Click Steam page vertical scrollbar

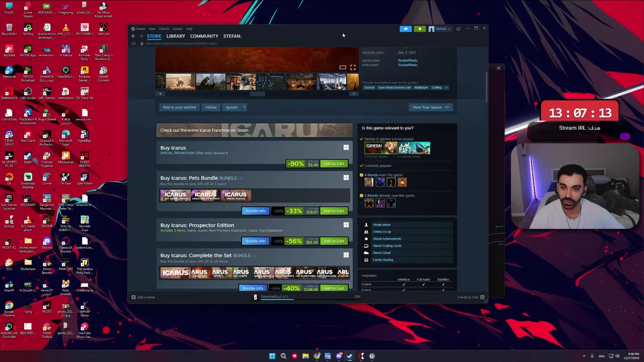coord(486,86)
